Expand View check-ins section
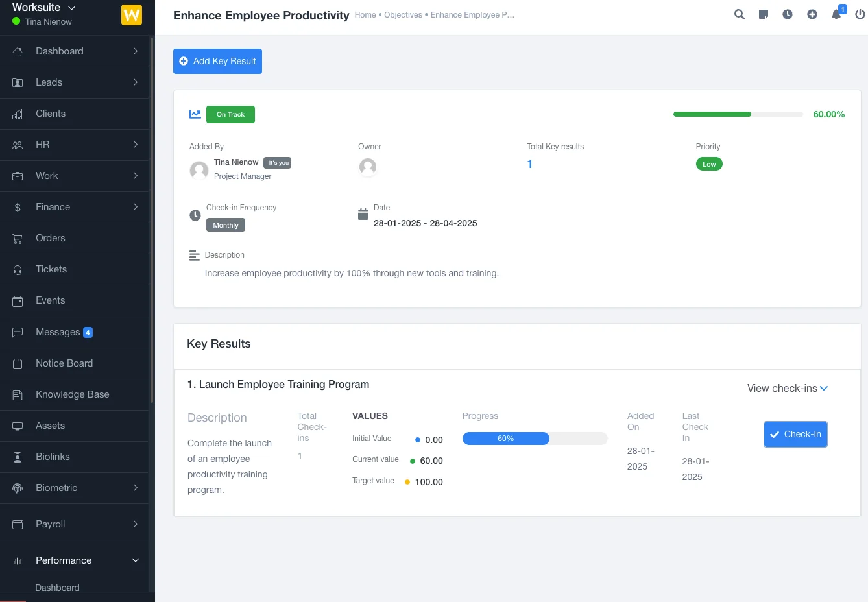Screen dimensions: 868x602 coord(787,388)
